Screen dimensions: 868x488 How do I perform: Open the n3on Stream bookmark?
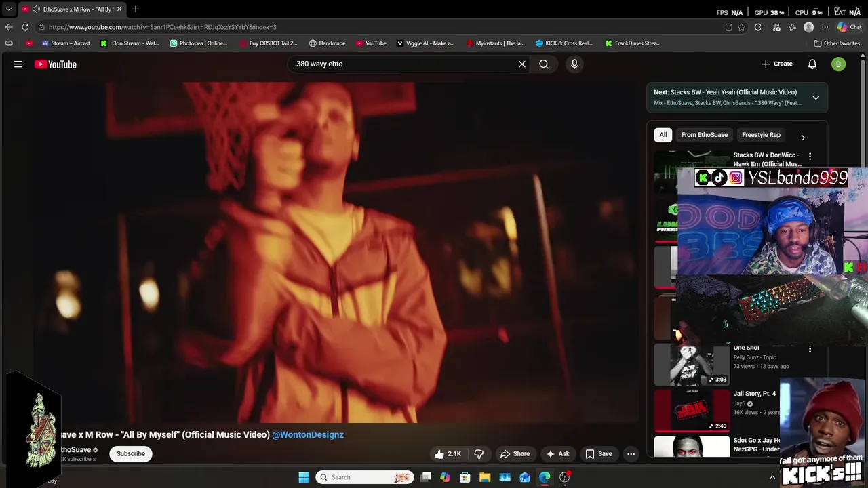130,43
